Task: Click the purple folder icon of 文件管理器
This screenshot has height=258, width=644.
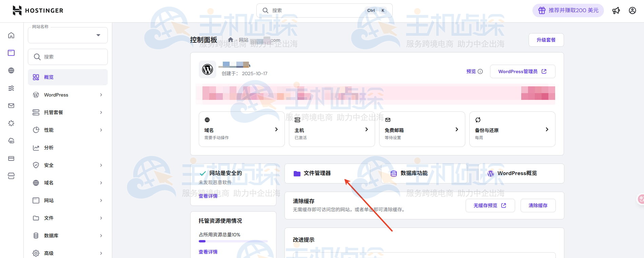Action: tap(297, 173)
